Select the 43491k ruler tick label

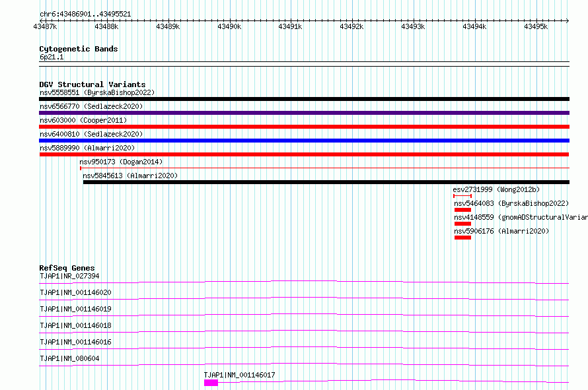coord(290,26)
